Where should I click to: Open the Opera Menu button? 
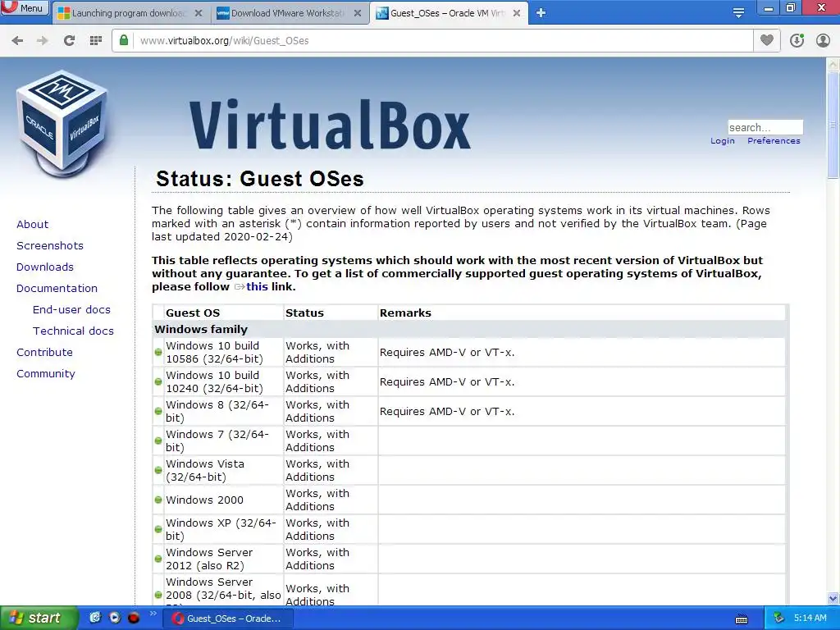[x=24, y=7]
